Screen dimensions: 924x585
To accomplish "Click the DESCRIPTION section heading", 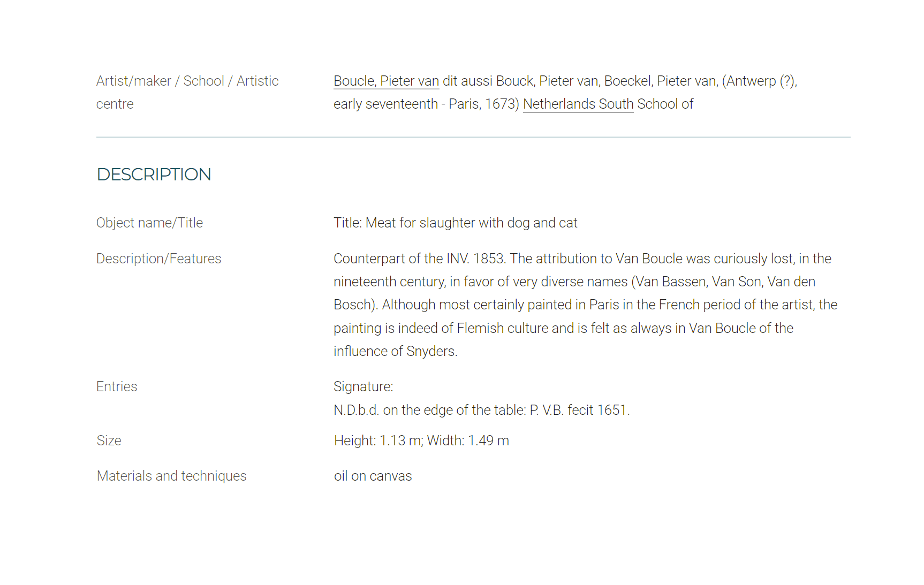I will click(154, 174).
